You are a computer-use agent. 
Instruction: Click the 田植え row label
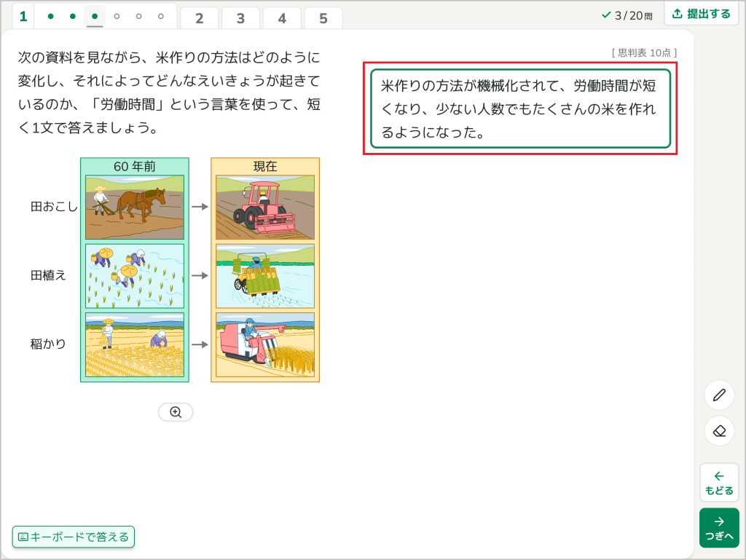click(x=48, y=275)
